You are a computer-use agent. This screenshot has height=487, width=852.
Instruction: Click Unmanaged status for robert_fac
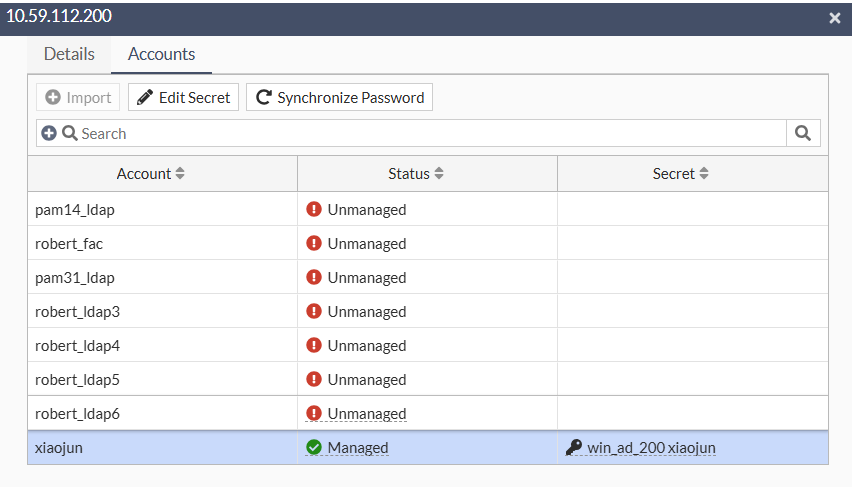[x=367, y=244]
